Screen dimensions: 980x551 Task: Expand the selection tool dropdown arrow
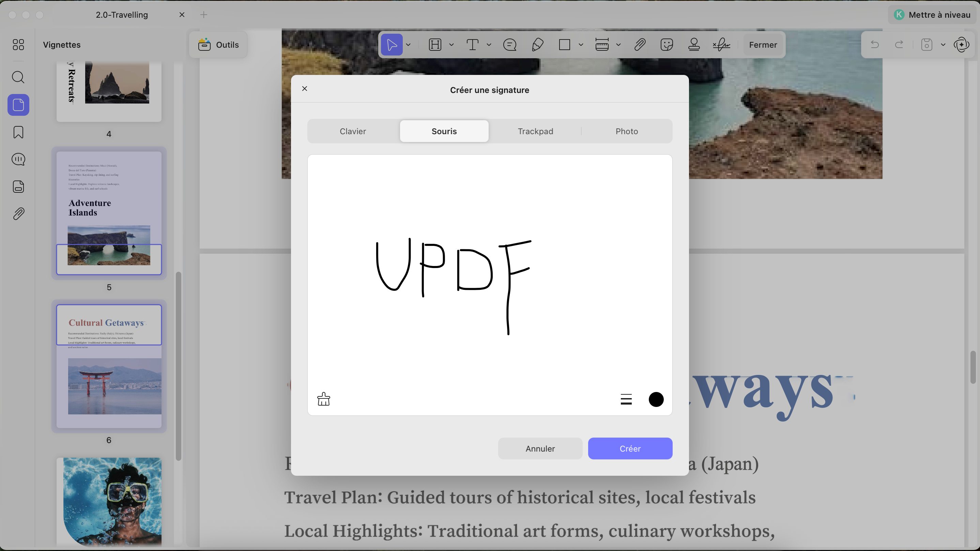[x=408, y=45]
